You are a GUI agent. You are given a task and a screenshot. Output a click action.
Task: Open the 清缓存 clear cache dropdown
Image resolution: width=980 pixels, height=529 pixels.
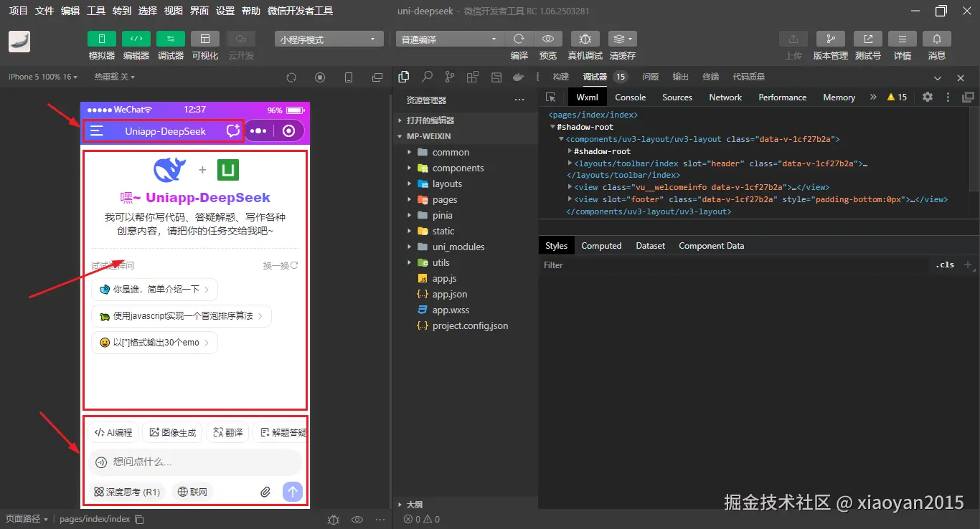tap(622, 39)
